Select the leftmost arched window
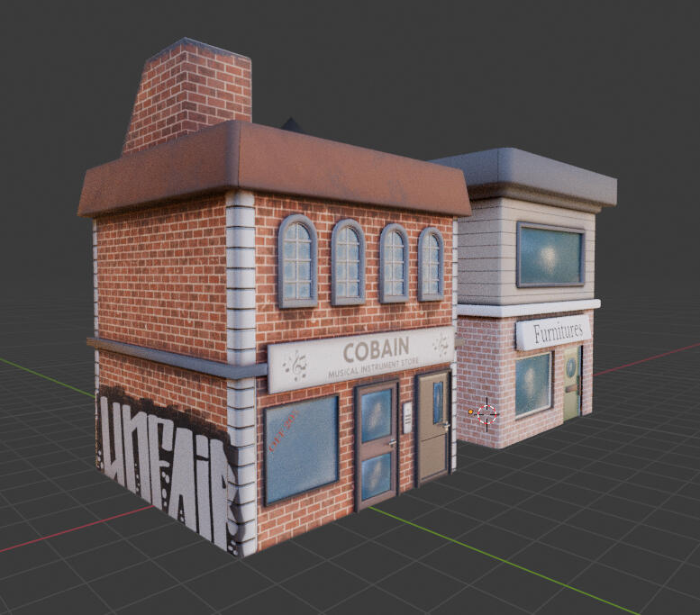Viewport: 700px width, 615px height. (296, 260)
